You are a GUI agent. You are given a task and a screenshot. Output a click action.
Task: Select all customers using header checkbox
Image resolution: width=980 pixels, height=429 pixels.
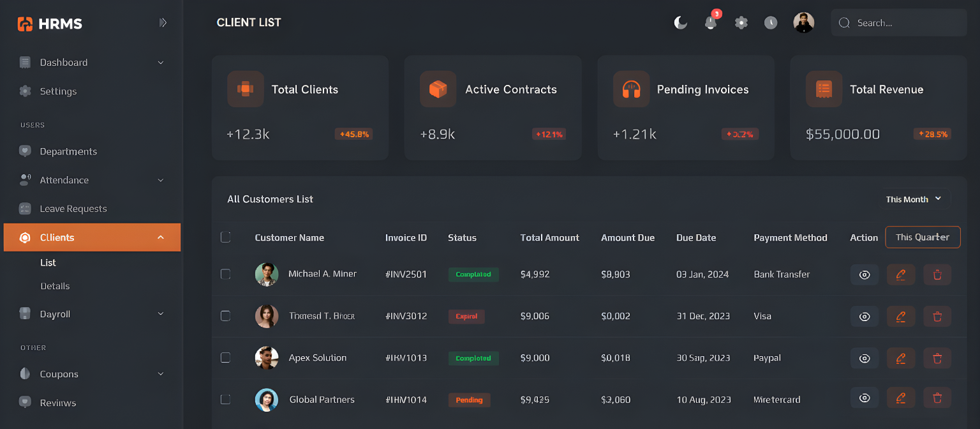click(225, 237)
